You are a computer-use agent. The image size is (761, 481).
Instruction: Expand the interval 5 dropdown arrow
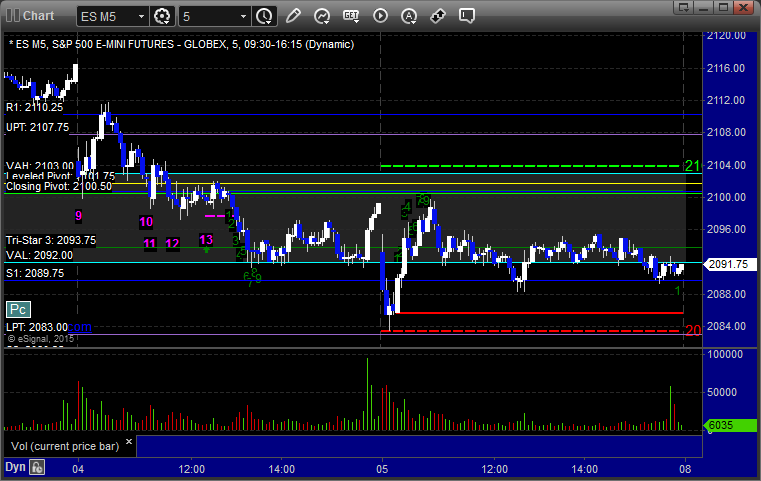click(x=244, y=17)
